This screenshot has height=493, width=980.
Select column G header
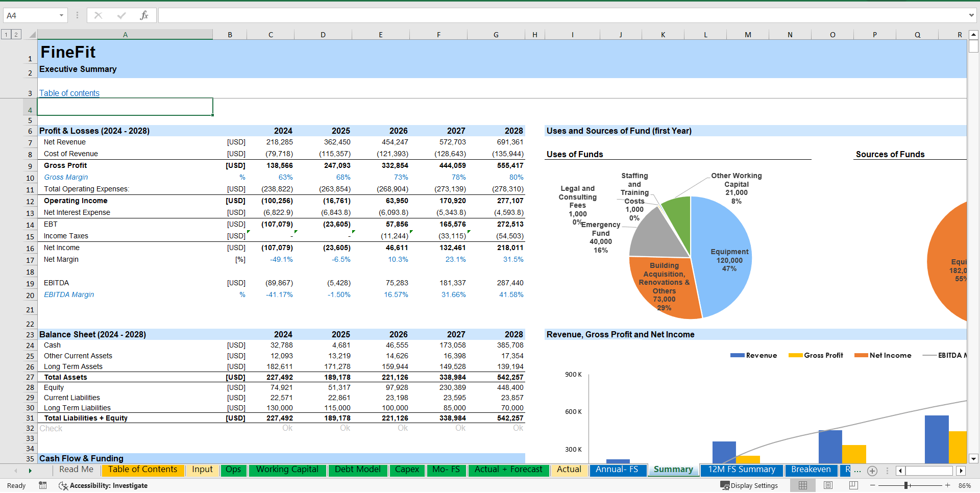[496, 35]
